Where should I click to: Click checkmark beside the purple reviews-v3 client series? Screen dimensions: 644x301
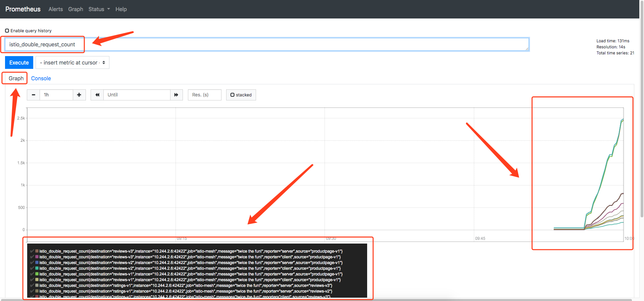pos(32,257)
